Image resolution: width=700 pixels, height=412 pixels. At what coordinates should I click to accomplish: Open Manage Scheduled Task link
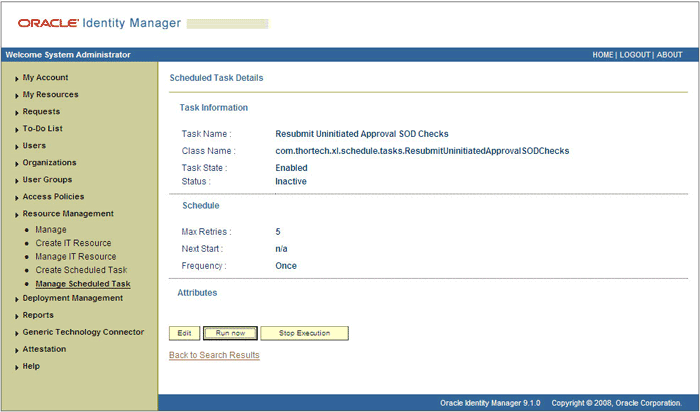(83, 283)
